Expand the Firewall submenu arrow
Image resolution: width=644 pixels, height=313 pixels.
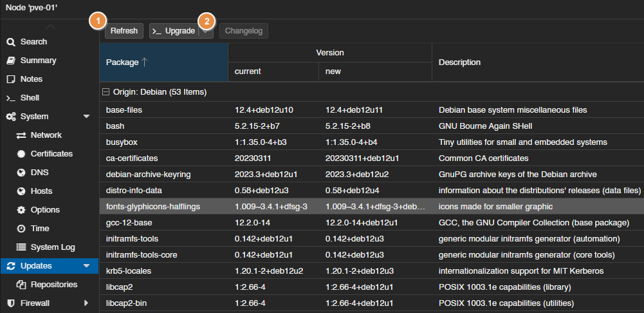86,303
